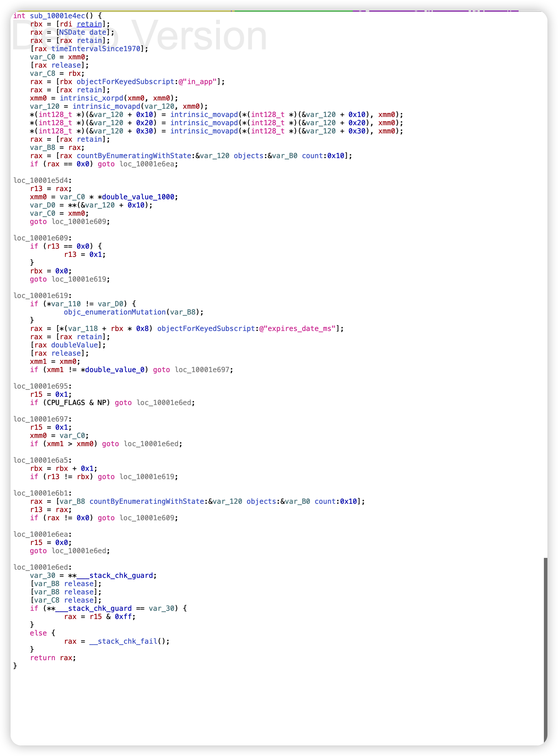The width and height of the screenshot is (558, 756).
Task: Click the timeIntervalSince1970 selector
Action: click(x=96, y=48)
